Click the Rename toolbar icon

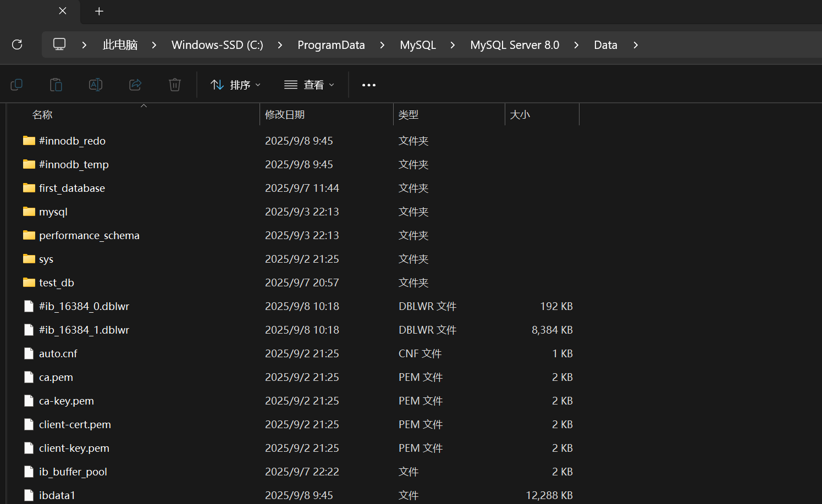96,85
